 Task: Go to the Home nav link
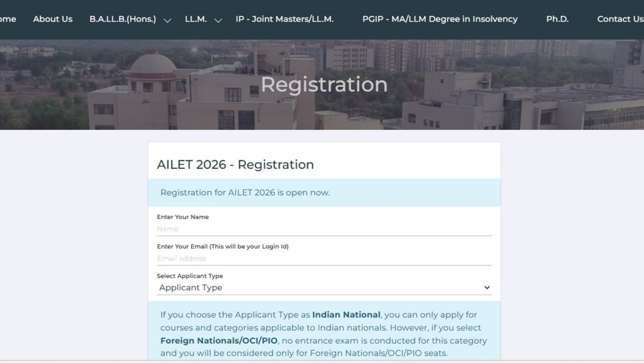tap(8, 19)
